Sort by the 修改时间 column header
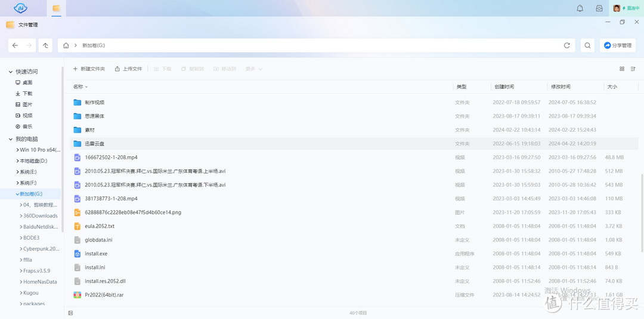This screenshot has width=644, height=319. click(561, 87)
